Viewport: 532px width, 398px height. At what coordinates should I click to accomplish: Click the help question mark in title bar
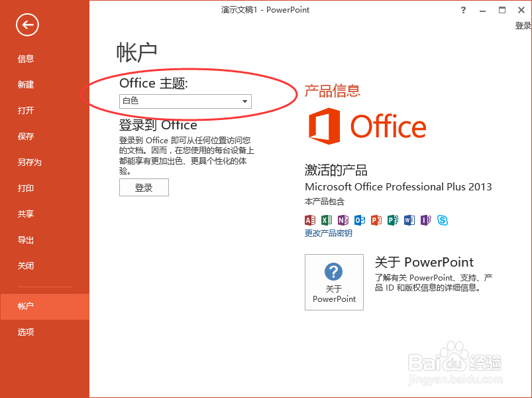pyautogui.click(x=464, y=10)
